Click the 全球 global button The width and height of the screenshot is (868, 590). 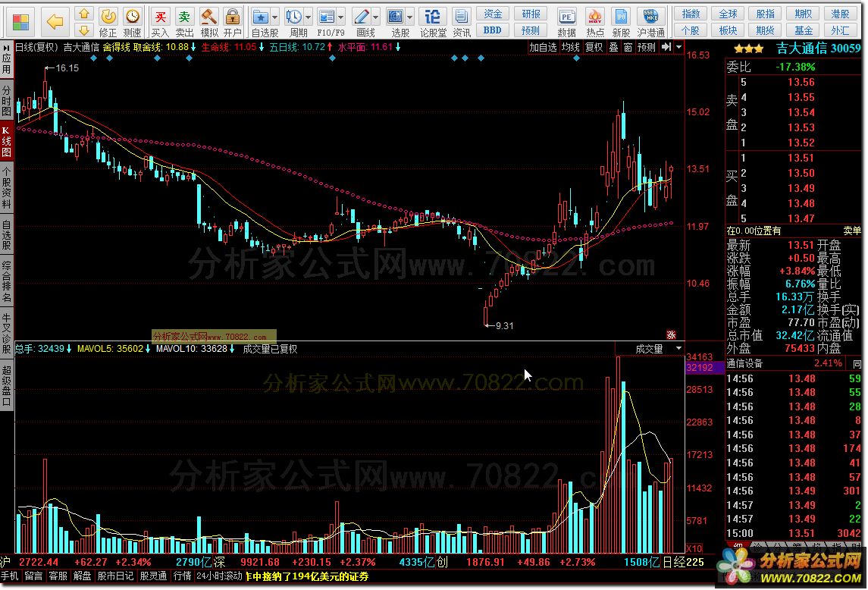tap(728, 14)
